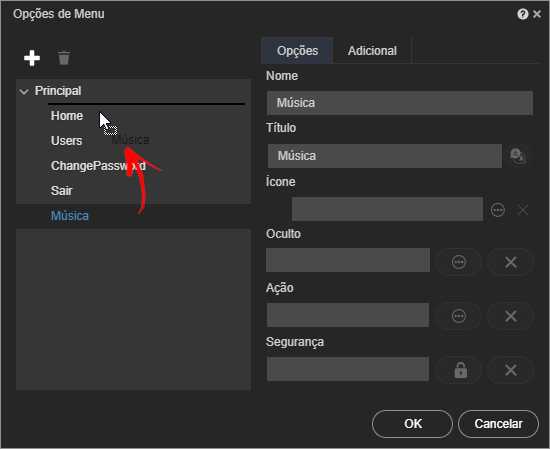Clear the Oculto field value

[510, 262]
